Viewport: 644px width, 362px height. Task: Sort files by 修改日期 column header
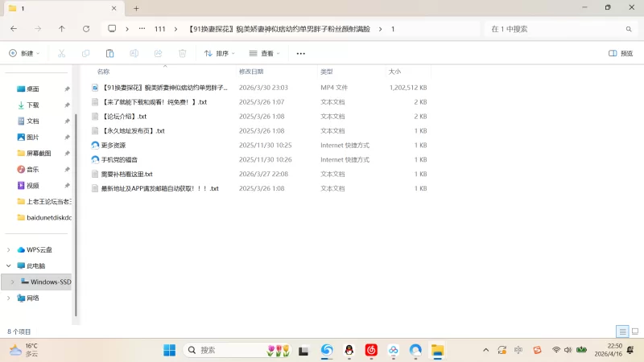(x=250, y=72)
